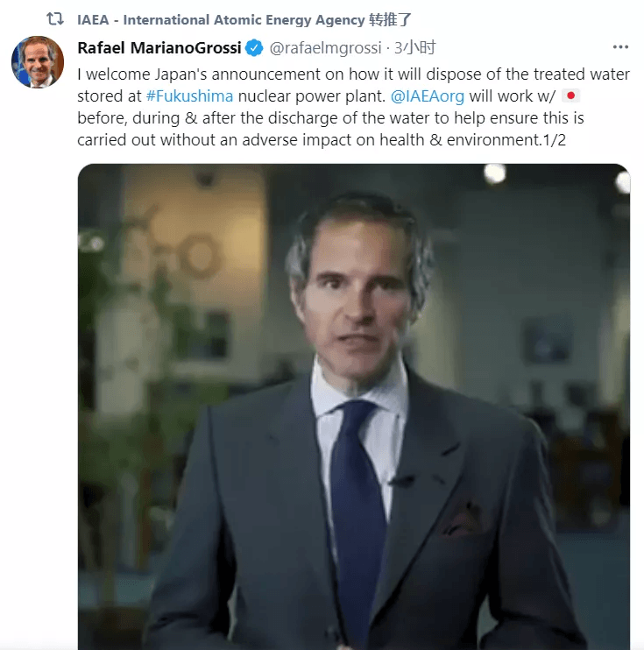Click the 3小时 tweet timestamp

(414, 48)
